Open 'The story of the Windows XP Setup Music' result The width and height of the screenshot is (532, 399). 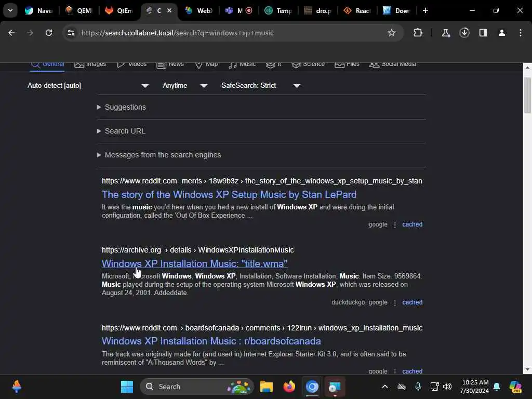(x=229, y=194)
